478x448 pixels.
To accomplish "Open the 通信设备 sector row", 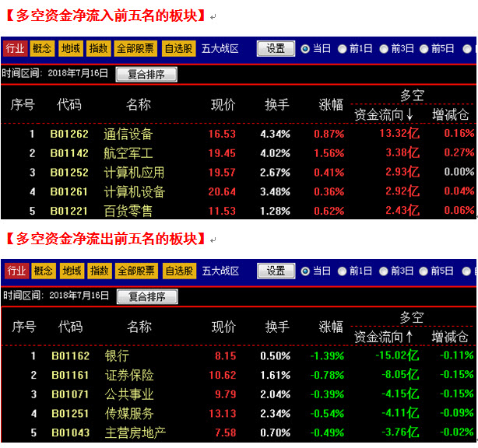I will 128,134.
